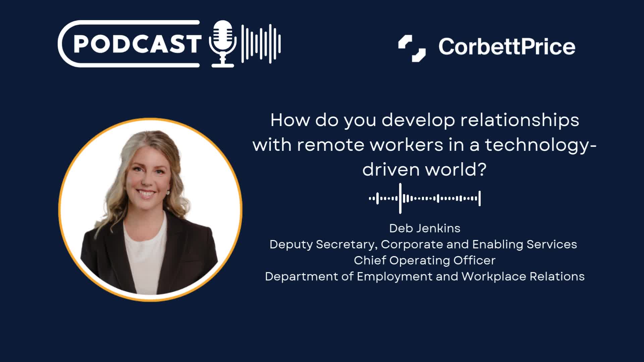Click the PODCAST badge label
The image size is (644, 362).
point(137,44)
